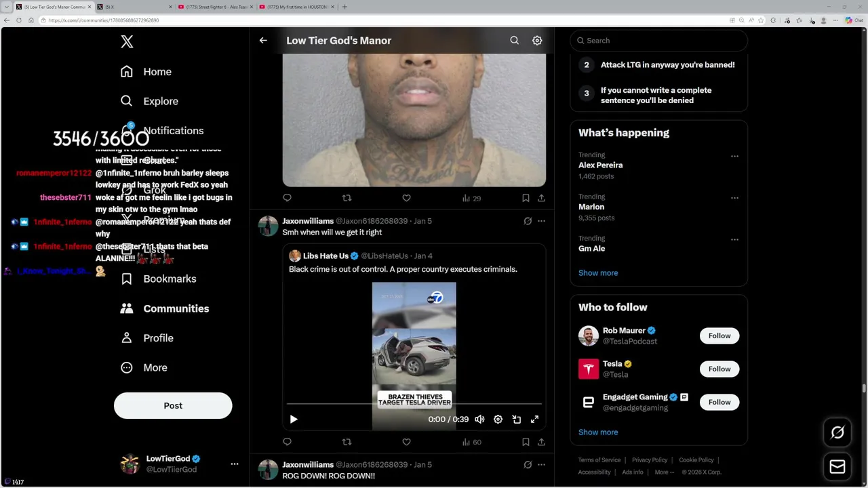Open Grok icon on 'Smh when will we get it right' post
Image resolution: width=868 pixels, height=488 pixels.
tap(528, 221)
